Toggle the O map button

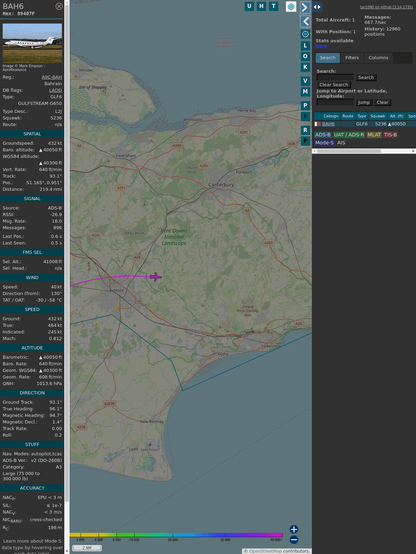click(305, 56)
